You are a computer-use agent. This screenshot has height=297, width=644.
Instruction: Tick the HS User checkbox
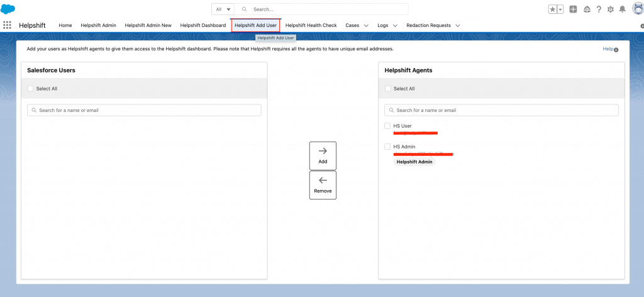click(388, 126)
